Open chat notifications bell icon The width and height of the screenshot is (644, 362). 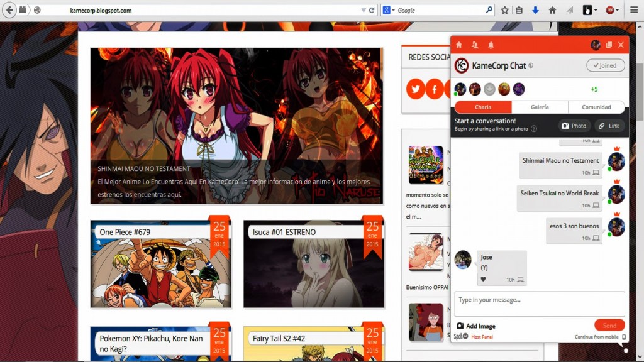[491, 45]
